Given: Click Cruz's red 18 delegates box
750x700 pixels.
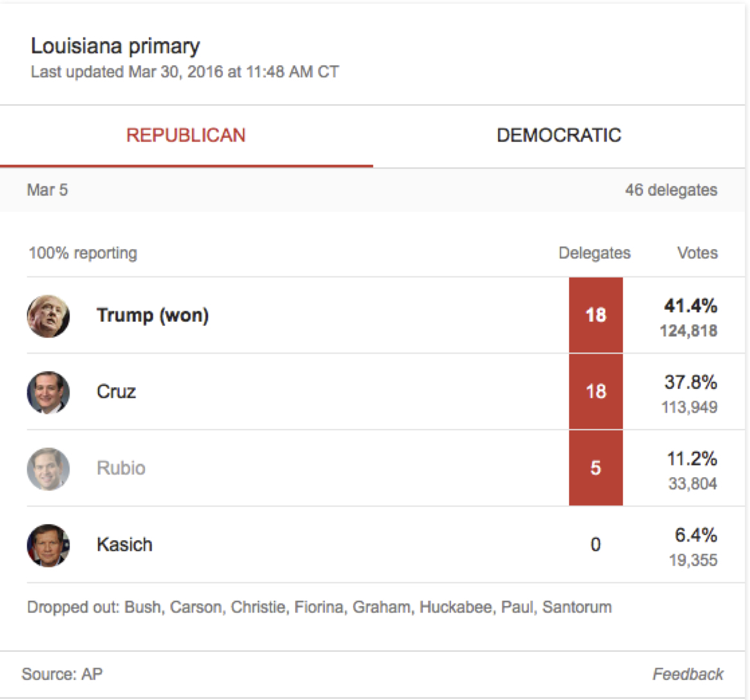Looking at the screenshot, I should click(595, 392).
